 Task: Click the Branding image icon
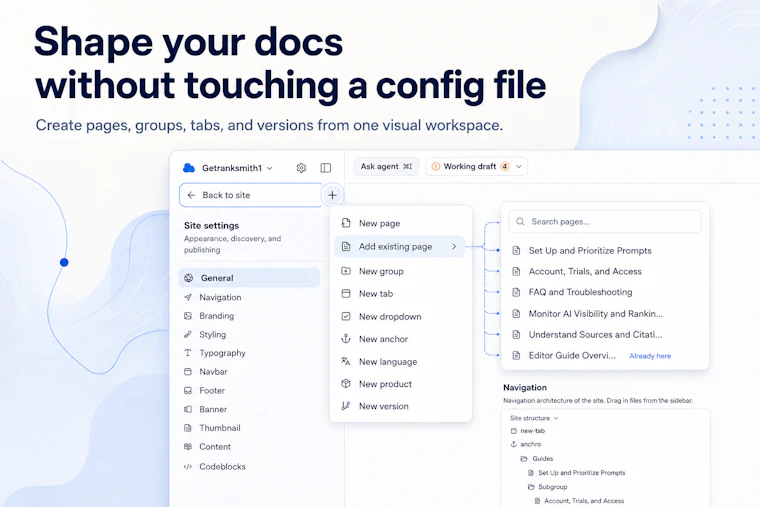click(x=188, y=316)
